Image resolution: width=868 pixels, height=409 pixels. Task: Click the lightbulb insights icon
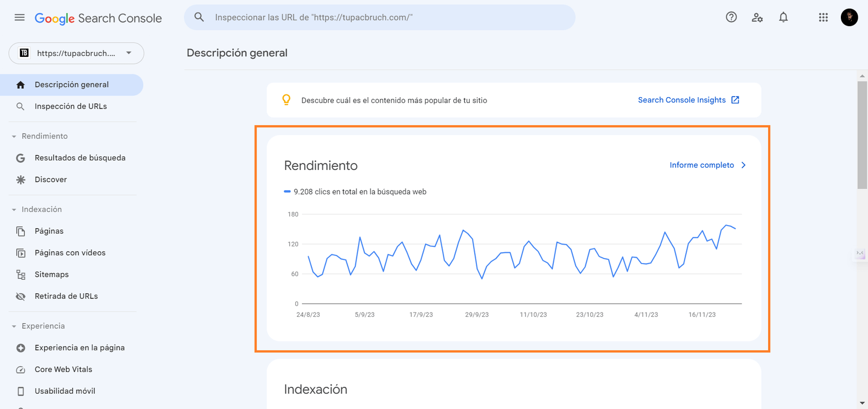pyautogui.click(x=286, y=100)
